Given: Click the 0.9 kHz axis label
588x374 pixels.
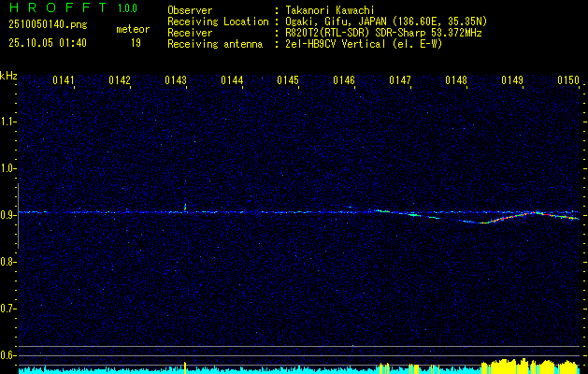Looking at the screenshot, I should tap(7, 215).
